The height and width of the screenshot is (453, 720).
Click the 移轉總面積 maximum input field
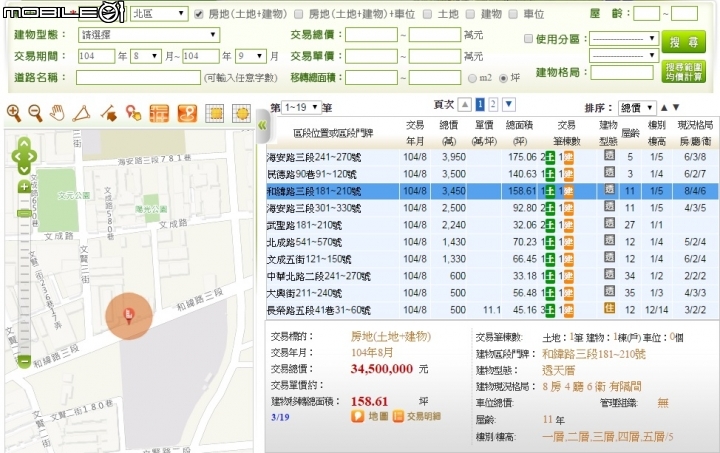click(434, 77)
